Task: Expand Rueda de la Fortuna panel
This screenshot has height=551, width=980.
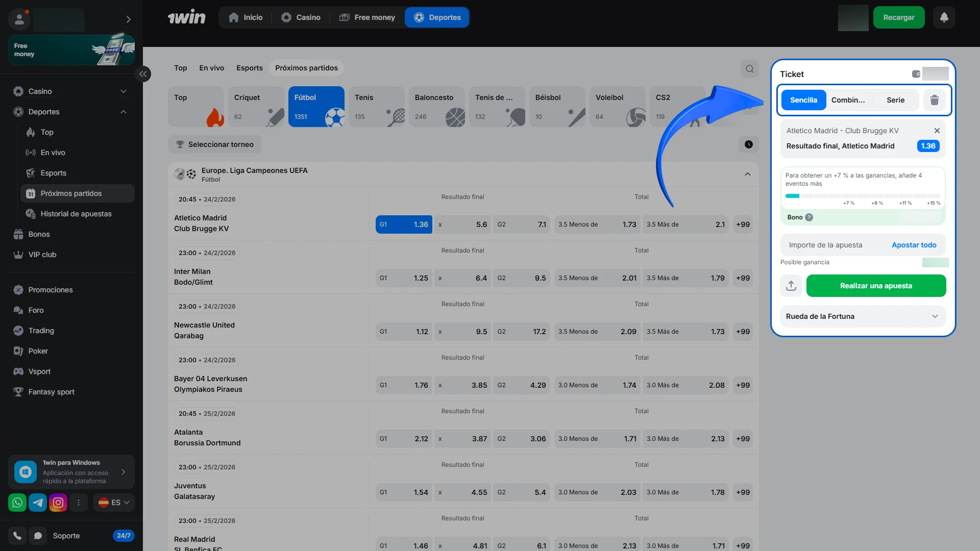Action: tap(863, 316)
